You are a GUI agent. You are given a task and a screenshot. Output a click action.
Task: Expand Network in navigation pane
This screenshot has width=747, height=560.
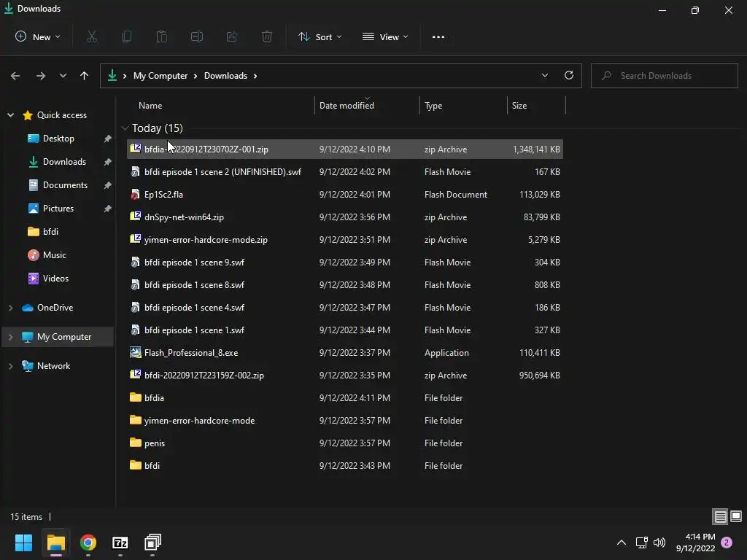pos(10,366)
